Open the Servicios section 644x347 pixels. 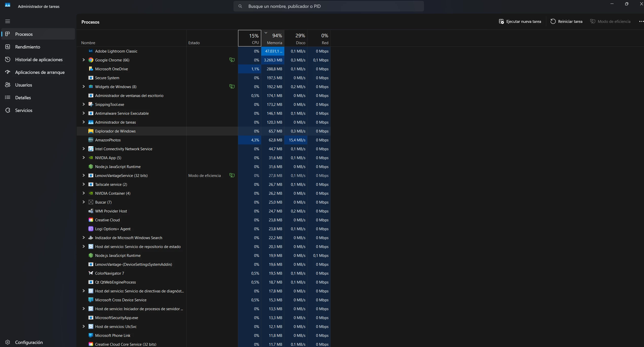tap(24, 110)
